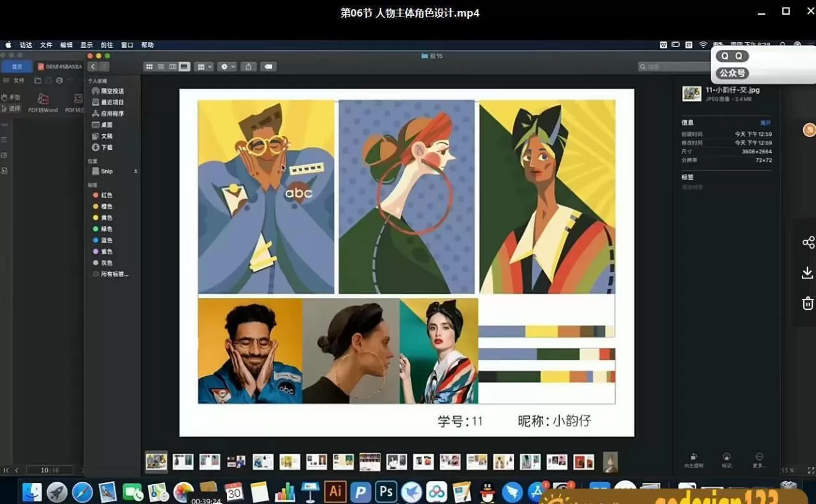The width and height of the screenshot is (816, 504).
Task: Open the 前往 menu in the menu bar
Action: pyautogui.click(x=106, y=45)
